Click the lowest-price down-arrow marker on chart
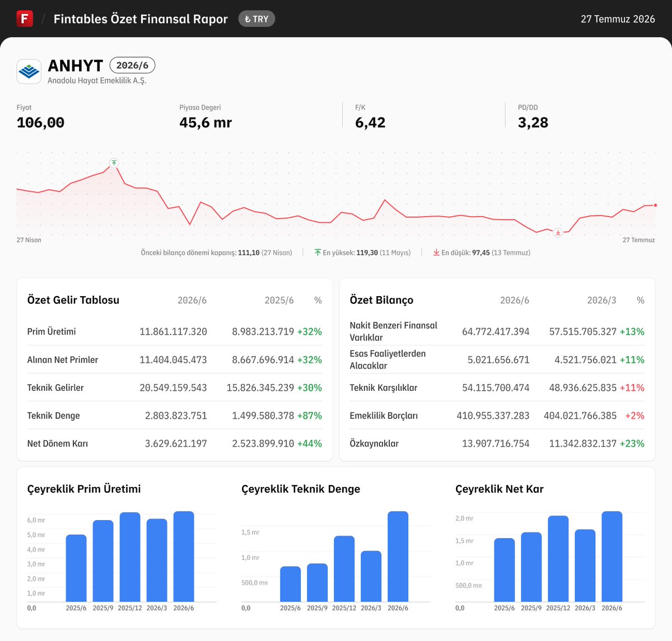 [558, 232]
